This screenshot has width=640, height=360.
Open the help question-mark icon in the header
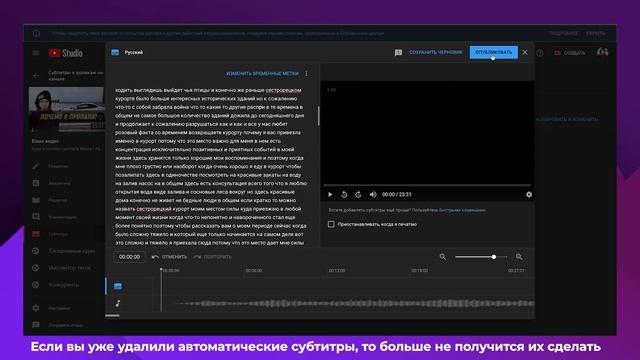(540, 53)
